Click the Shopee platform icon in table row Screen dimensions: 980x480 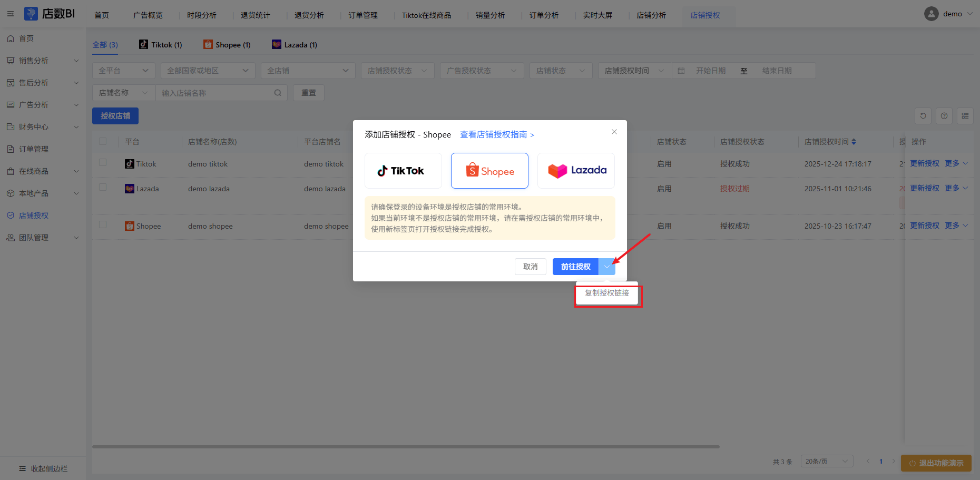click(130, 226)
